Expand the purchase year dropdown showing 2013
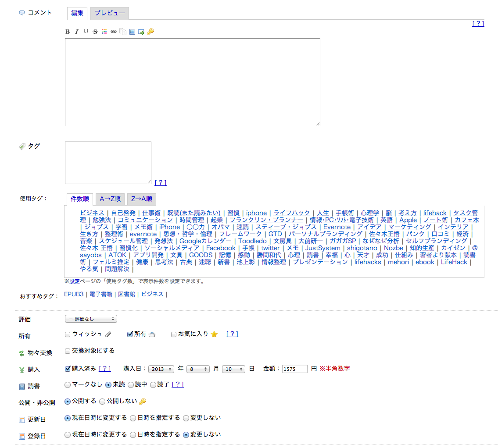 point(161,369)
